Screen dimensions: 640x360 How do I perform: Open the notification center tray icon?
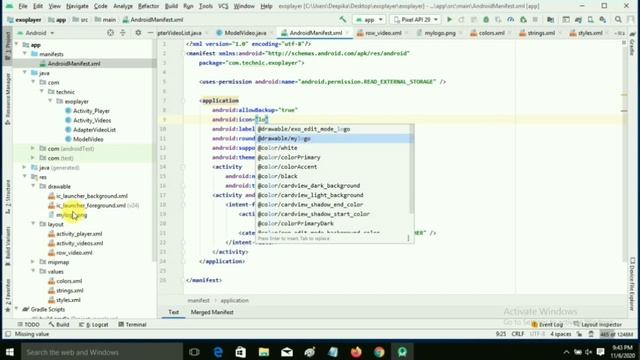click(600, 352)
